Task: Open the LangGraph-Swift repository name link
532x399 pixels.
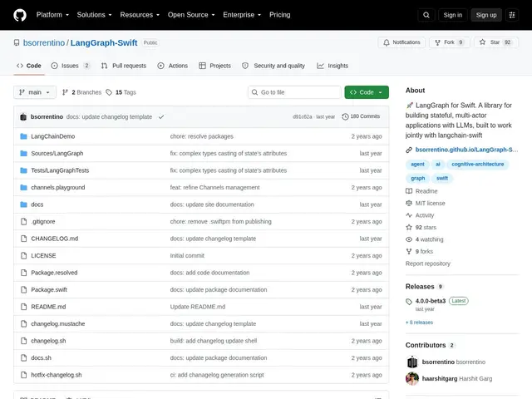Action: [x=104, y=42]
